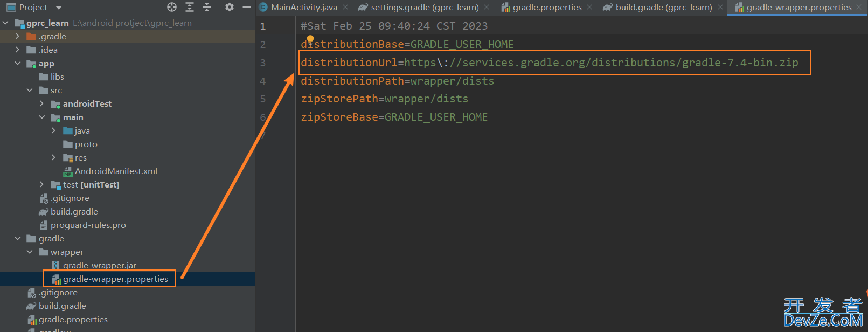The width and height of the screenshot is (868, 332).
Task: Open root build.gradle file
Action: tap(63, 306)
